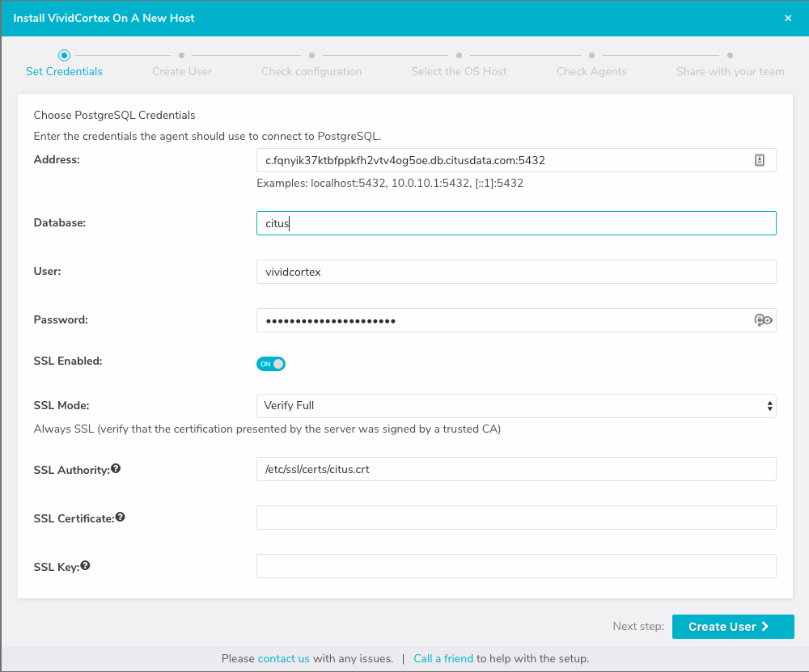Click the Set Credentials step circle indicator
809x672 pixels.
tap(64, 55)
